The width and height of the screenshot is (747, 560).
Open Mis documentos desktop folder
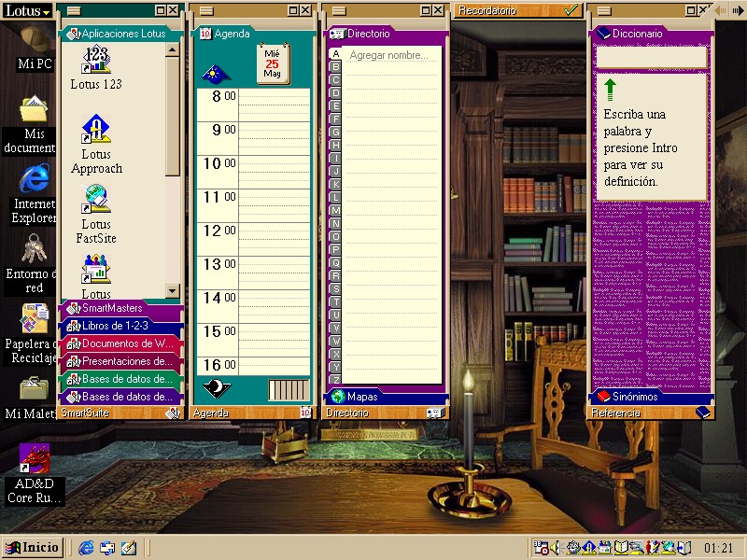coord(33,125)
